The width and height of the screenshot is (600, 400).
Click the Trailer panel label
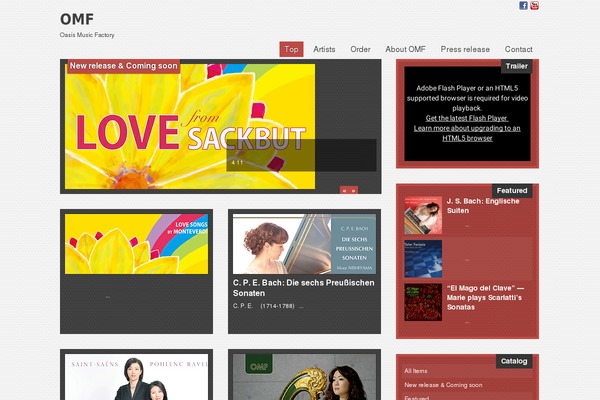pos(516,66)
